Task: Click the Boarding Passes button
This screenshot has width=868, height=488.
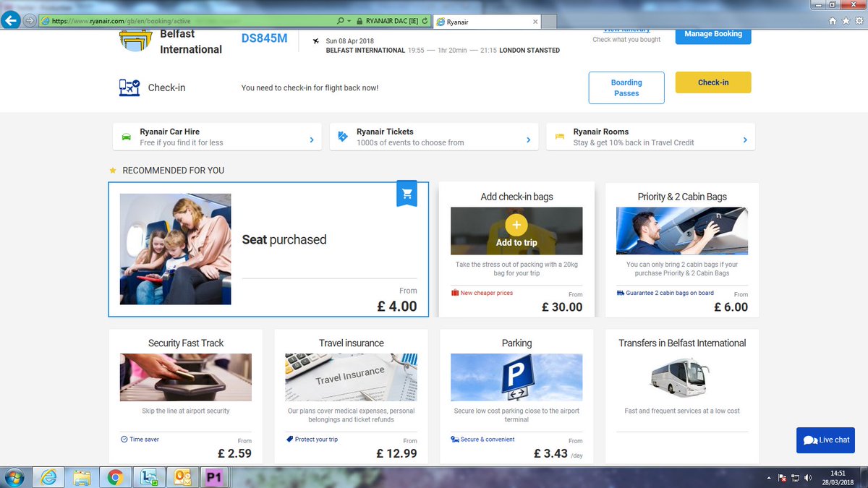Action: [626, 87]
